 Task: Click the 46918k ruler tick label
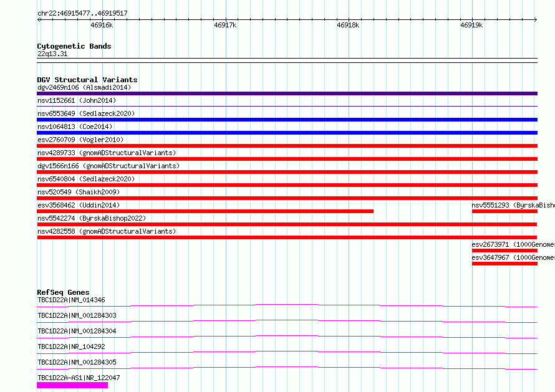pyautogui.click(x=348, y=25)
